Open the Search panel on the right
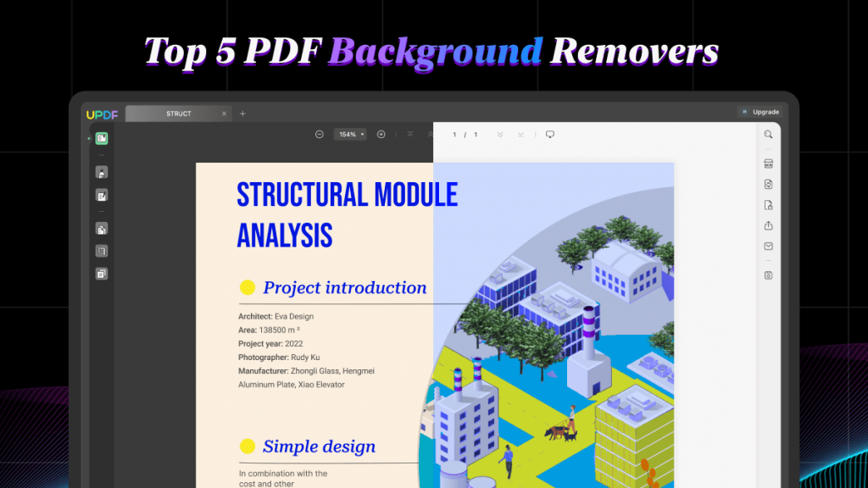The image size is (868, 488). click(x=768, y=134)
